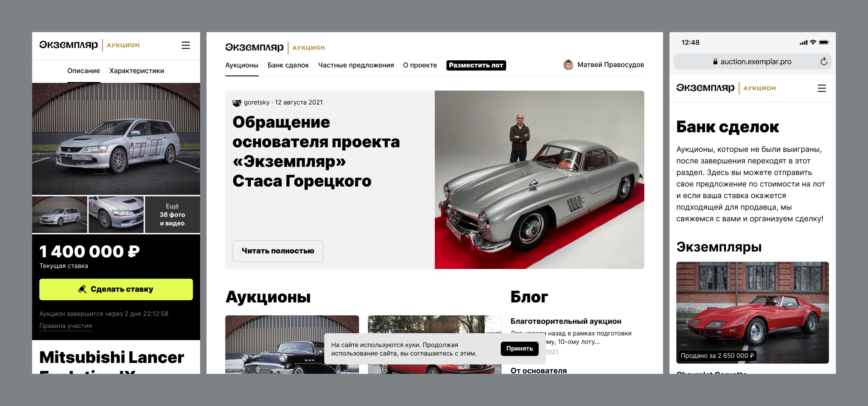Screen dimensions: 868x406
Task: Click Экземпляр logo in right mobile screen
Action: 705,88
